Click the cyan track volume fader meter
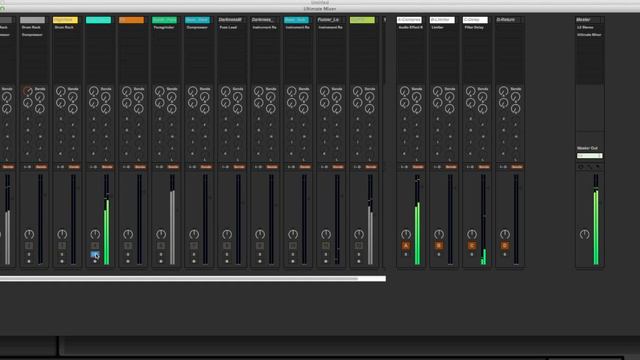The width and height of the screenshot is (640, 360). pos(107,220)
